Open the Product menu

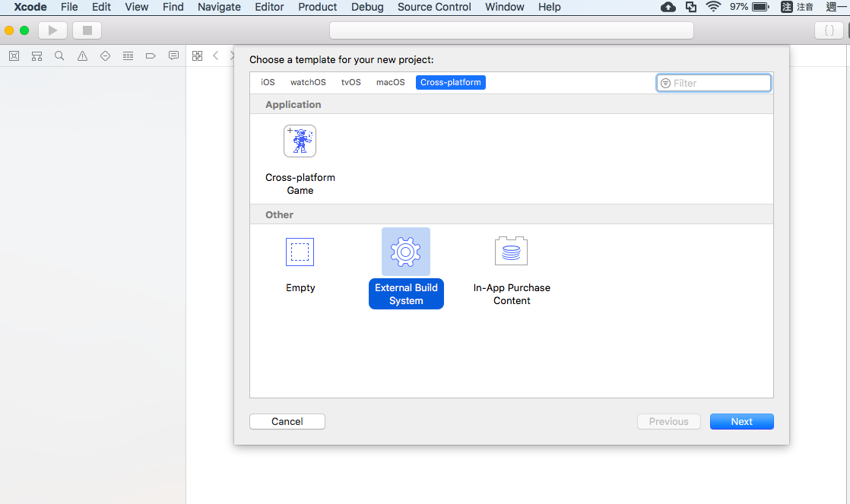(317, 7)
